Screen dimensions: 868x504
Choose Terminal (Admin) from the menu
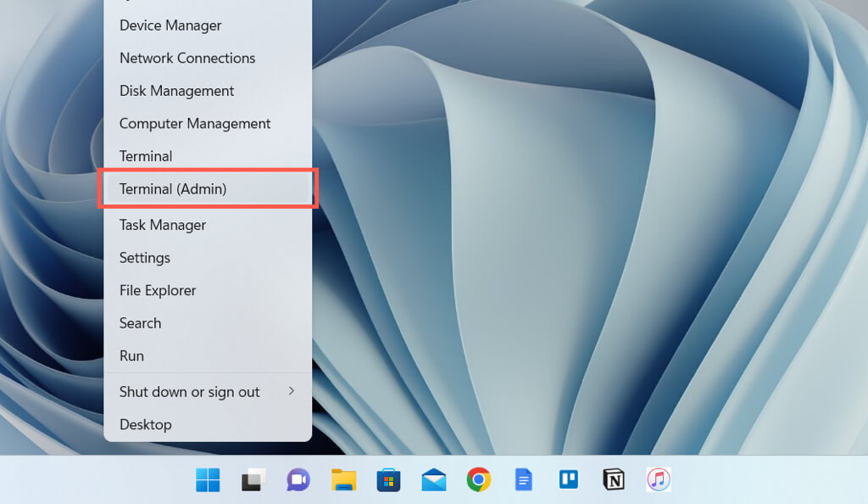coord(208,189)
